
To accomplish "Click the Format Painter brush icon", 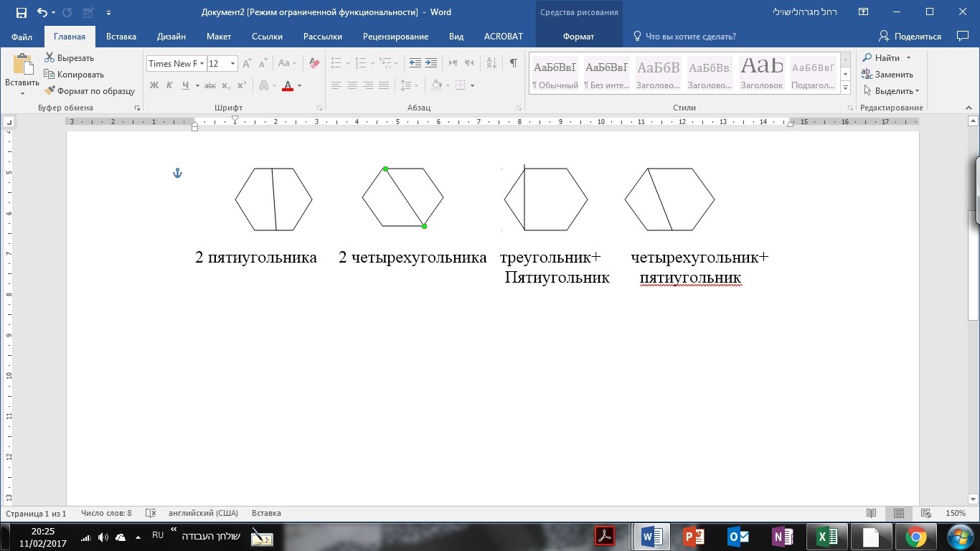I will coord(50,91).
